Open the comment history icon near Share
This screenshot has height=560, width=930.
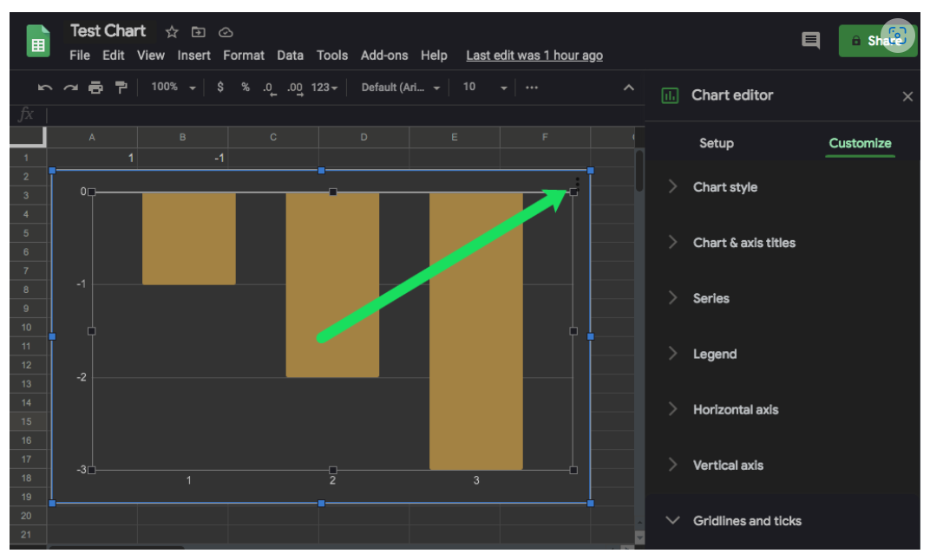(x=810, y=41)
